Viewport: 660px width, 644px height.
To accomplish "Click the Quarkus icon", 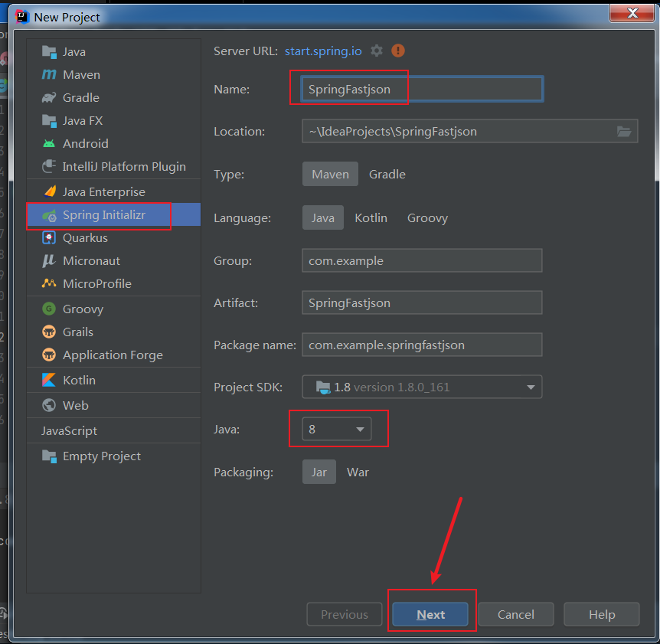I will pyautogui.click(x=49, y=238).
